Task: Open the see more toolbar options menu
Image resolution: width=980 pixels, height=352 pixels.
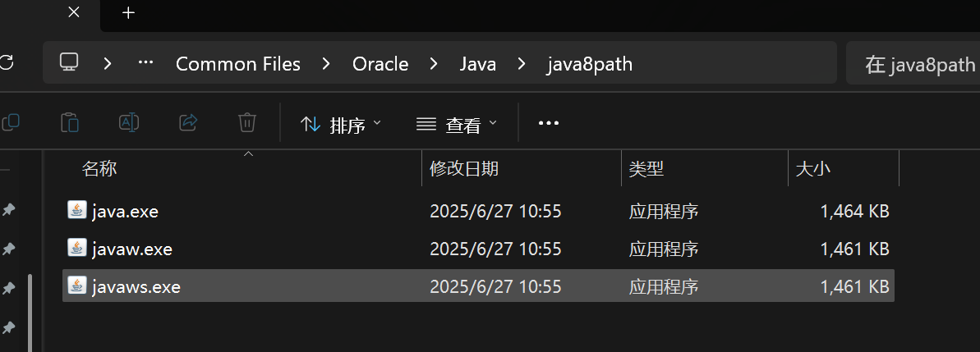Action: (548, 123)
